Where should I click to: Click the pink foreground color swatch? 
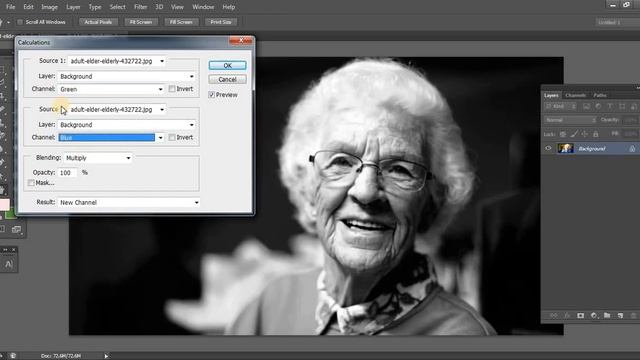(x=4, y=204)
